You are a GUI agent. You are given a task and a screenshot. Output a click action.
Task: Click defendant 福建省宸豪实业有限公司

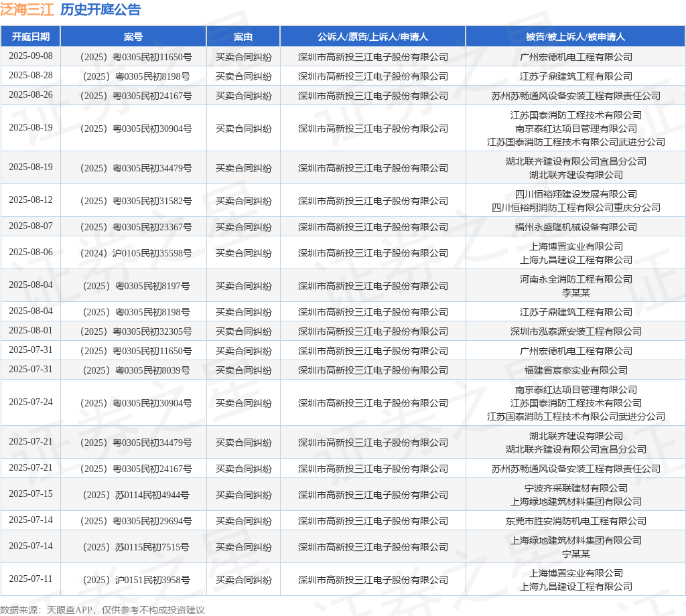(575, 371)
